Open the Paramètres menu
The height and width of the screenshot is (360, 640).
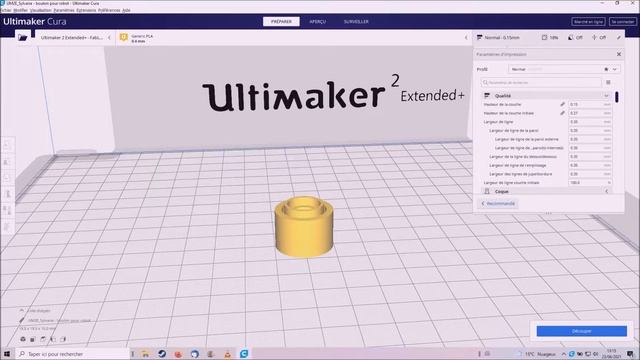coord(64,10)
